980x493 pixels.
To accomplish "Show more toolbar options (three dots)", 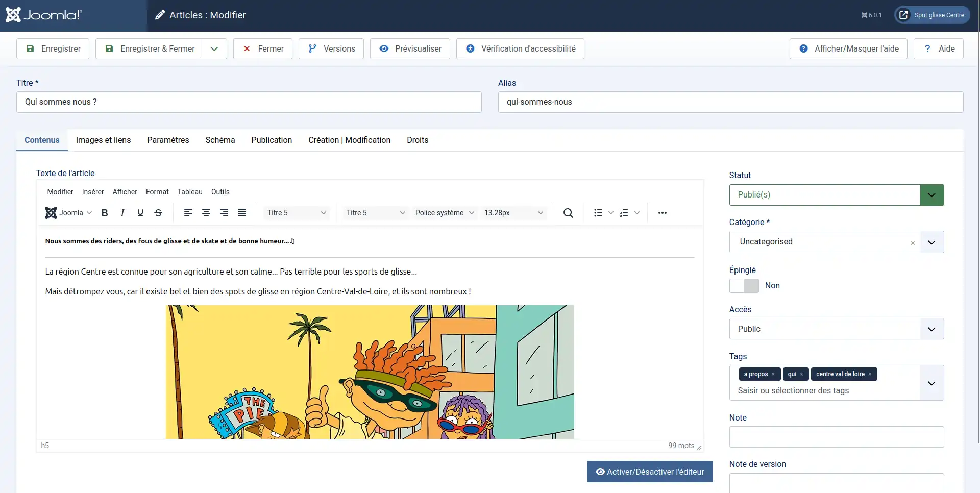I will pyautogui.click(x=662, y=213).
